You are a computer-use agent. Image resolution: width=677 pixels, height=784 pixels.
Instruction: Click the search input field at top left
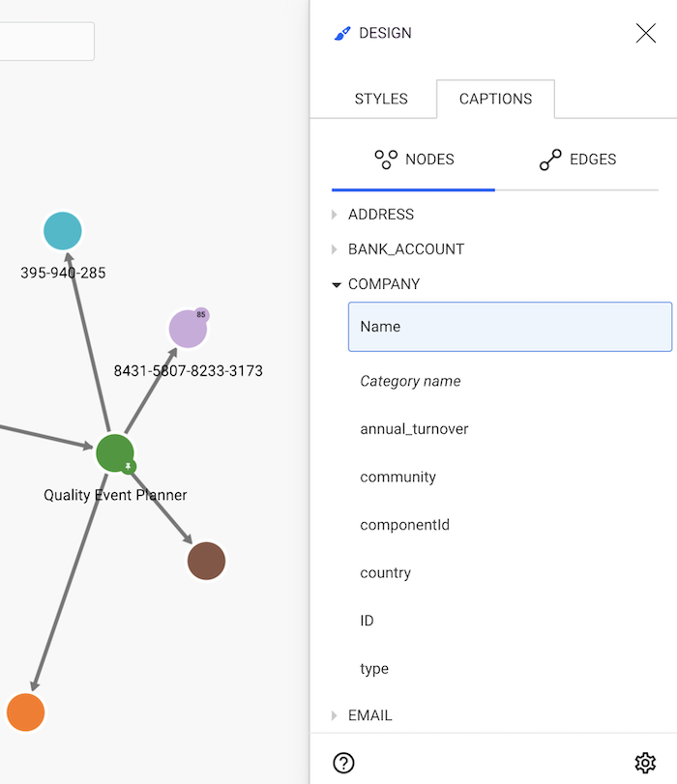[46, 42]
